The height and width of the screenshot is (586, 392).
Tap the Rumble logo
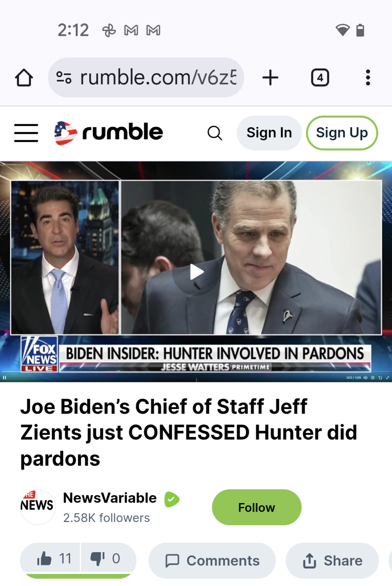click(x=109, y=133)
